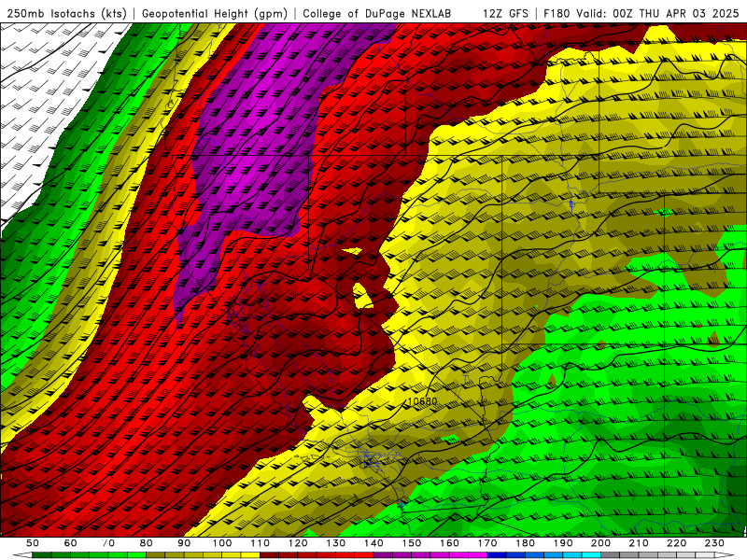Click the '90' color scale label

[x=184, y=543]
